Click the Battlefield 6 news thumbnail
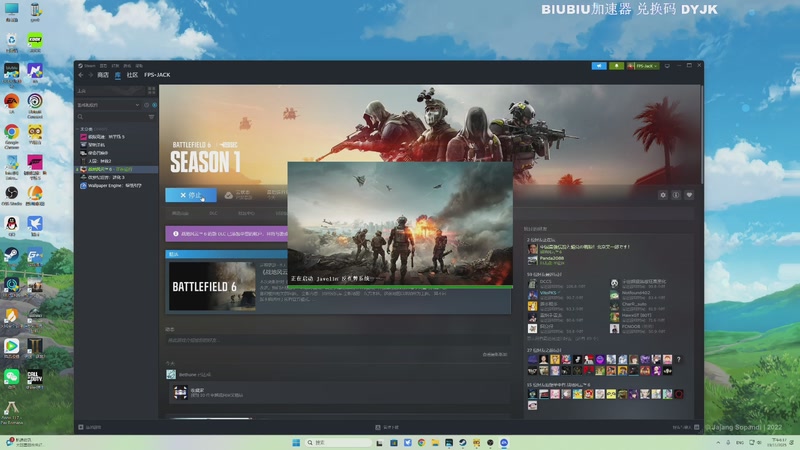Viewport: 800px width, 450px height. (x=212, y=286)
